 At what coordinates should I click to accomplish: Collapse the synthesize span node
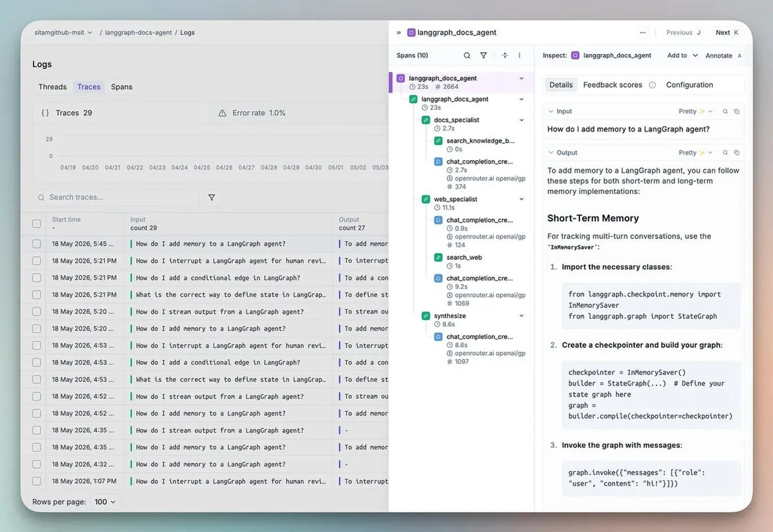point(521,316)
